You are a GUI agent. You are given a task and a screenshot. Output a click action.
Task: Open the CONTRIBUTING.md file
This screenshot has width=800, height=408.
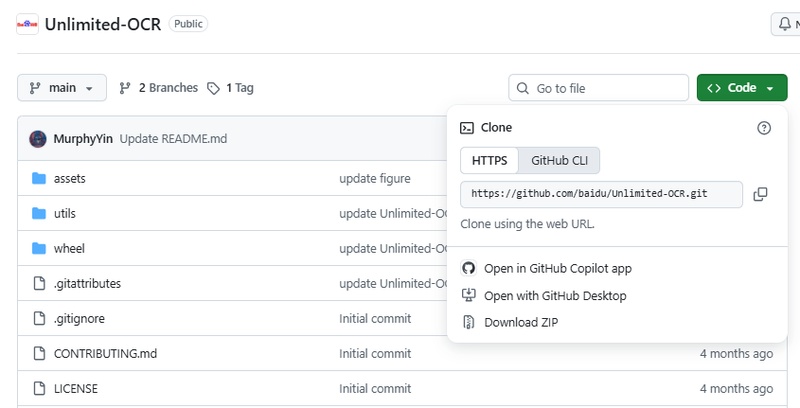tap(106, 353)
